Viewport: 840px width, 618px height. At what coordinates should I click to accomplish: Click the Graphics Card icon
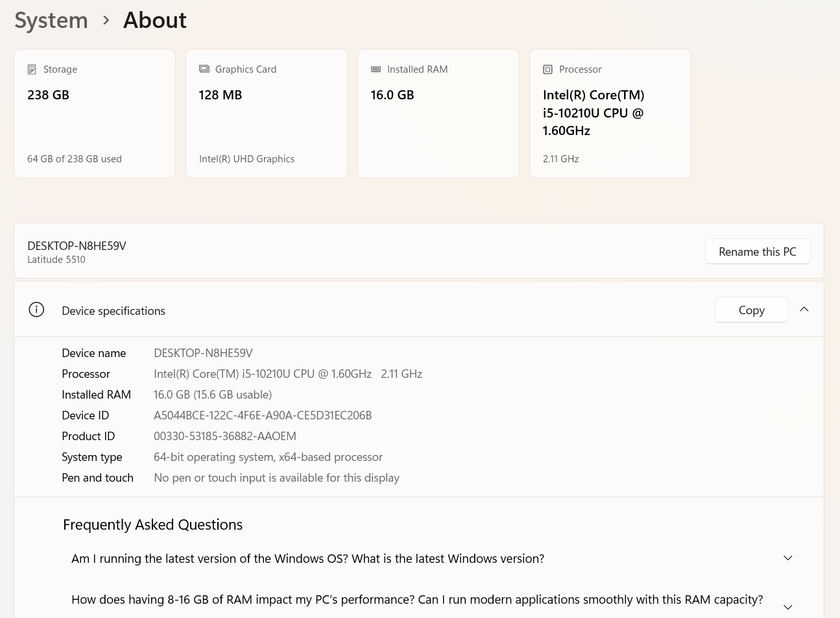tap(204, 69)
